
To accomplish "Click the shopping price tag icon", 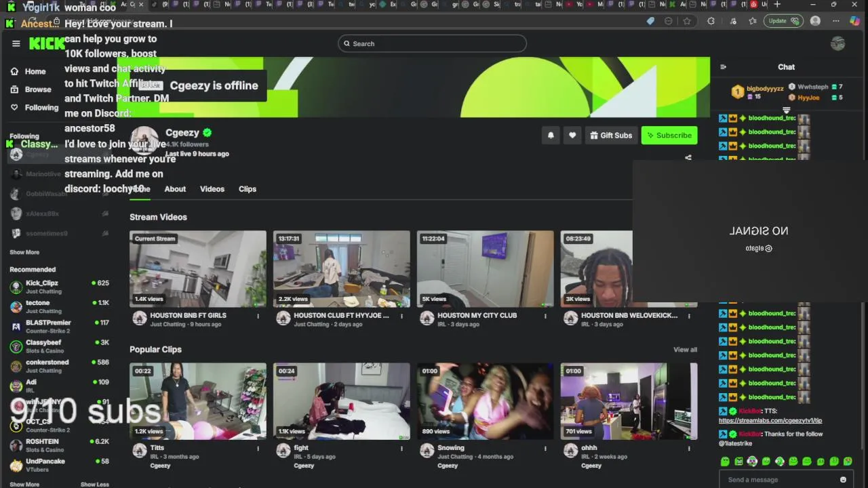I will pyautogui.click(x=650, y=21).
